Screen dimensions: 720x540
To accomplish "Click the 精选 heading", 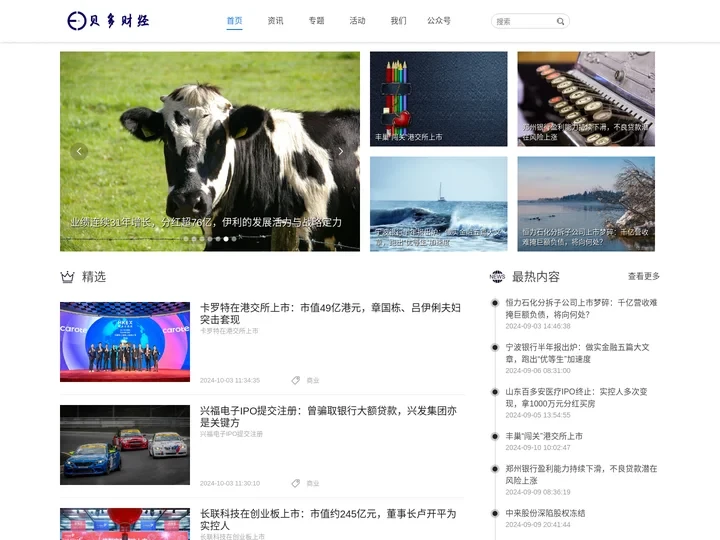I will 94,276.
